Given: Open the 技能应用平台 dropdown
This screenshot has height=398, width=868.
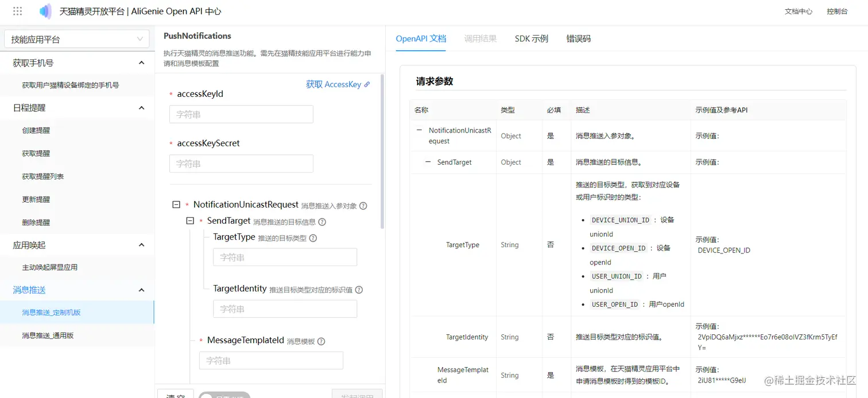Looking at the screenshot, I should click(x=77, y=39).
